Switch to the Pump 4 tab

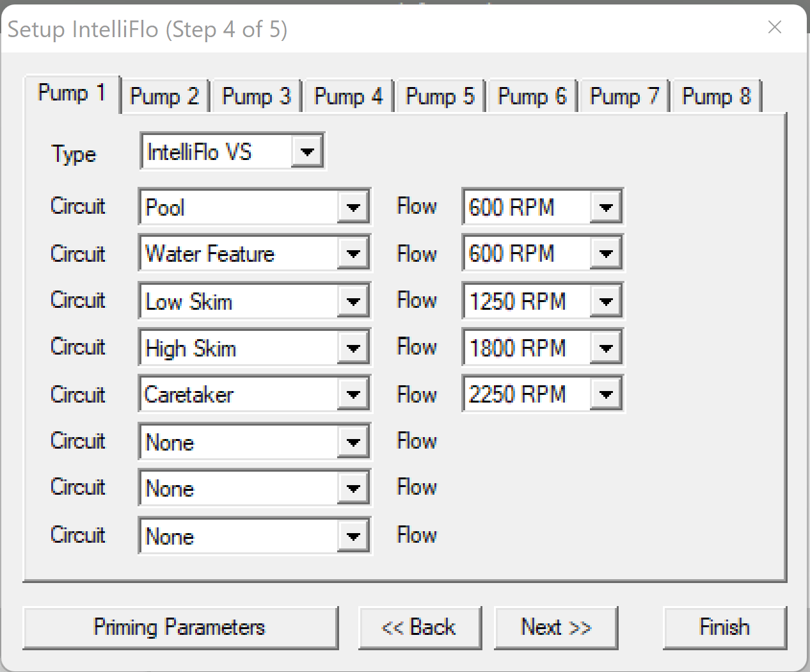[349, 96]
